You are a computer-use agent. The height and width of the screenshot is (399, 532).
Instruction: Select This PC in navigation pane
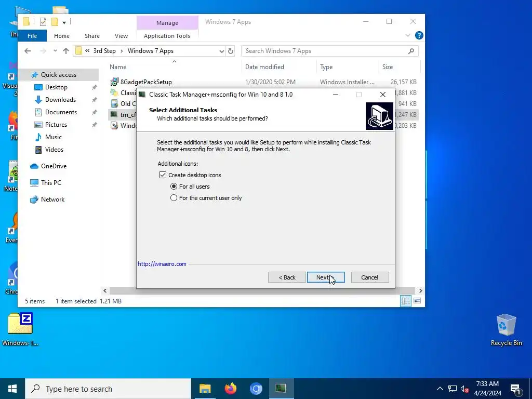51,183
